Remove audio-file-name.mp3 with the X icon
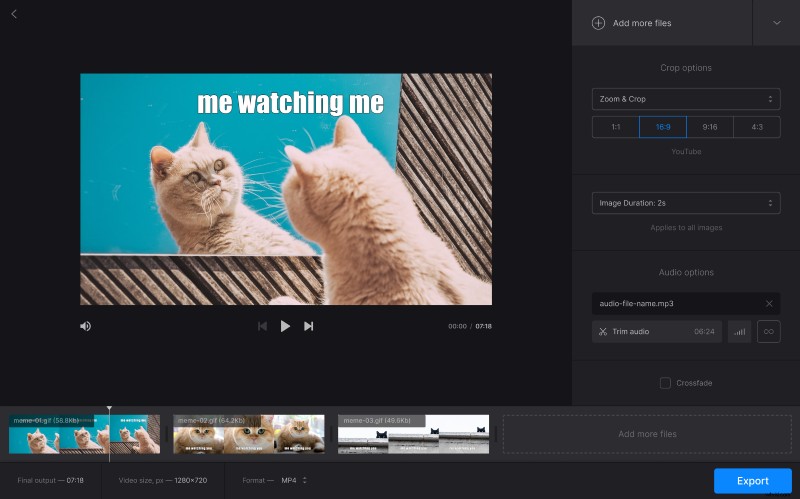The height and width of the screenshot is (499, 800). coord(769,304)
